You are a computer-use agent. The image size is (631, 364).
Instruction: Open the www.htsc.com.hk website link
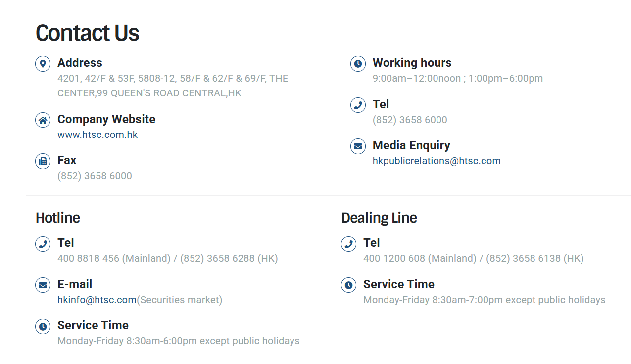97,135
